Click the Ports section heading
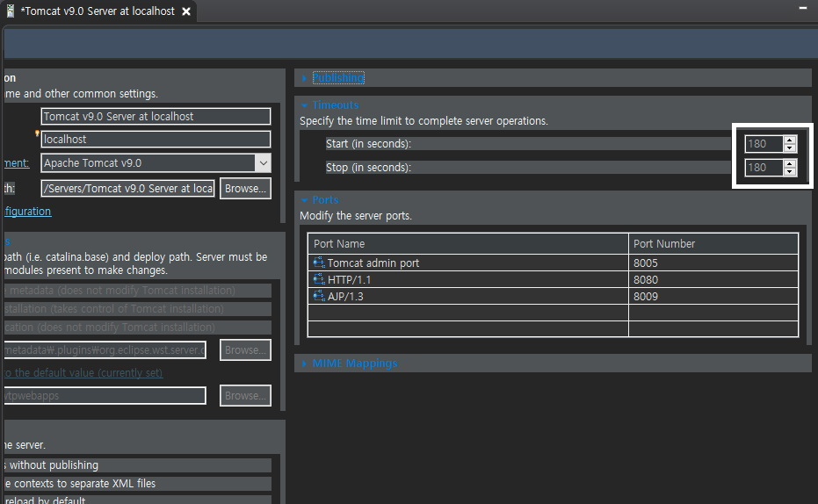The image size is (818, 504). 325,199
